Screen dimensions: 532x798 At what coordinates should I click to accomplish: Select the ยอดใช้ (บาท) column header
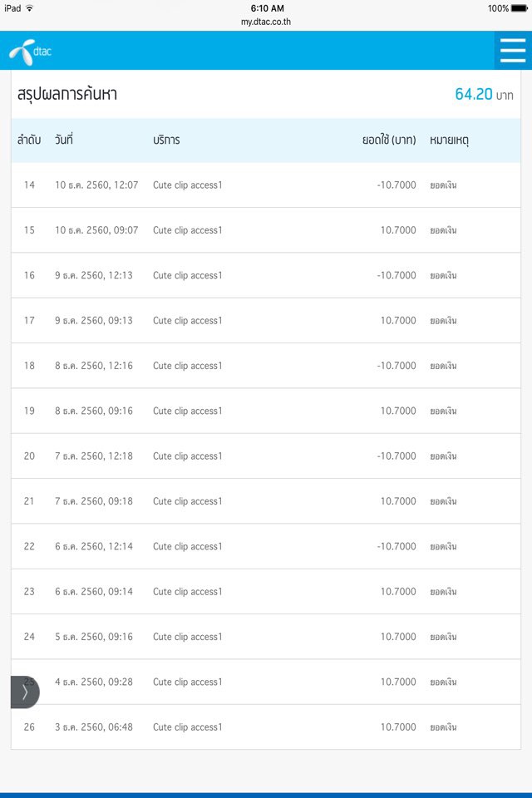389,140
